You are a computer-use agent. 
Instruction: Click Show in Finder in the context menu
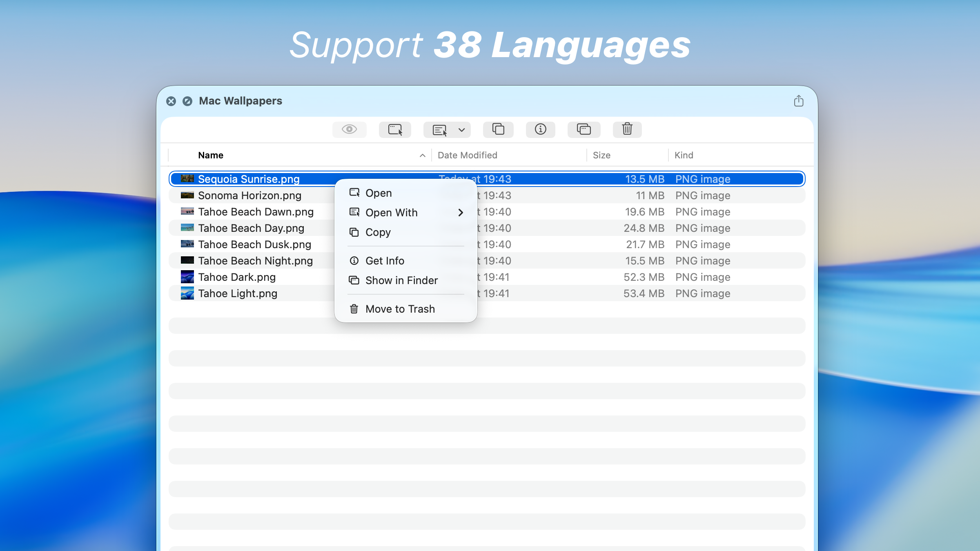tap(401, 280)
